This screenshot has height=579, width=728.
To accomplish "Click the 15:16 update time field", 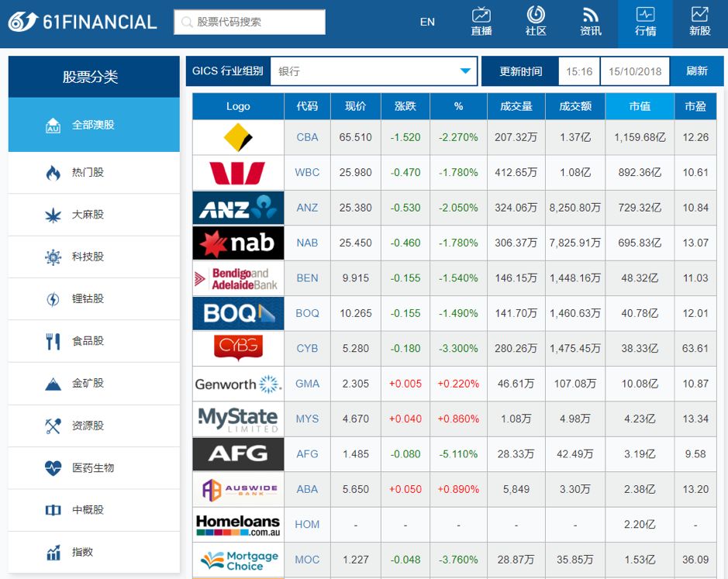I will tap(579, 71).
